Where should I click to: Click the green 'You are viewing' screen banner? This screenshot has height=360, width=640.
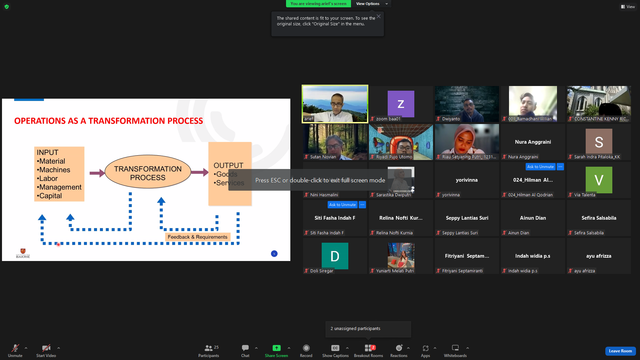click(318, 4)
